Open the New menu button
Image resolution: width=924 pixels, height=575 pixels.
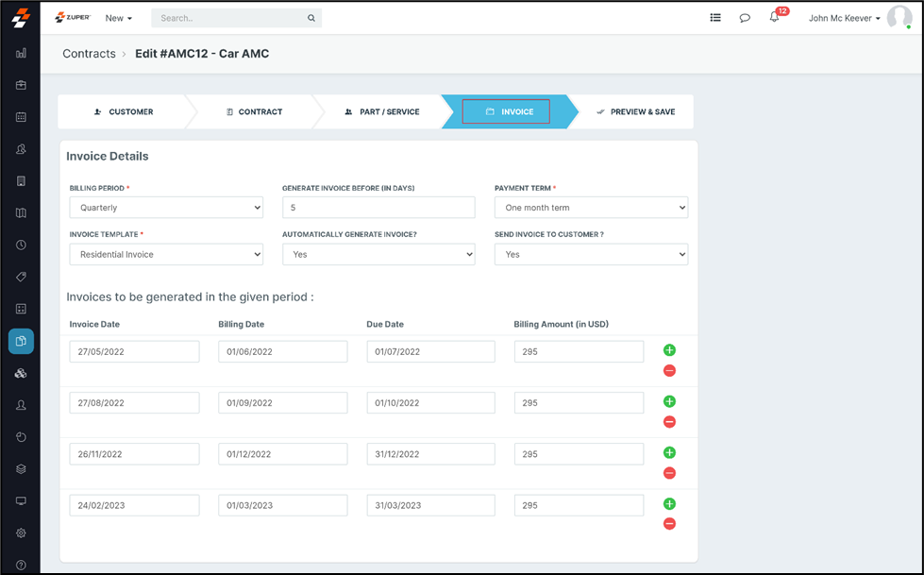(118, 18)
